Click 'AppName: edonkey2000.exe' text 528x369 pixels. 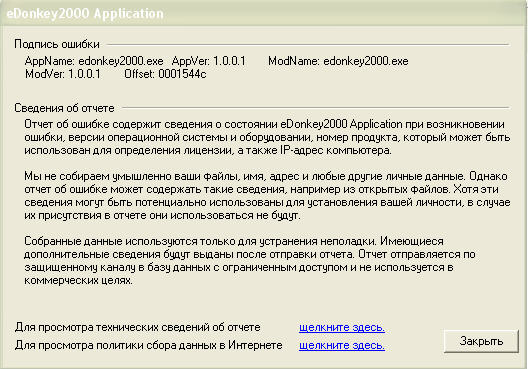click(x=94, y=61)
